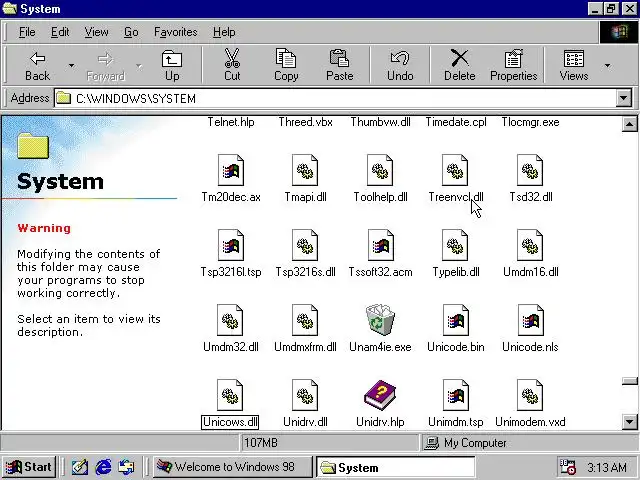Click My Computer zone in status bar
Screen dimensions: 640x480
coord(529,443)
